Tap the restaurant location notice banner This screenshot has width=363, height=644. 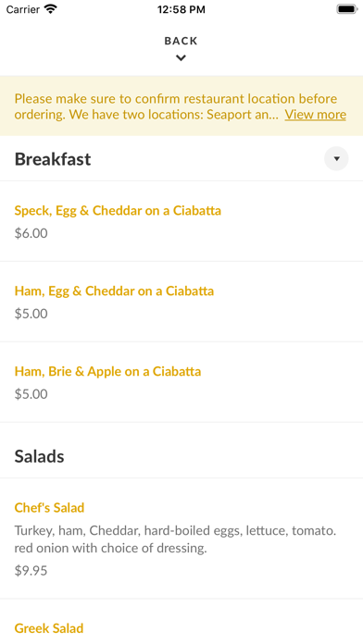click(x=181, y=106)
